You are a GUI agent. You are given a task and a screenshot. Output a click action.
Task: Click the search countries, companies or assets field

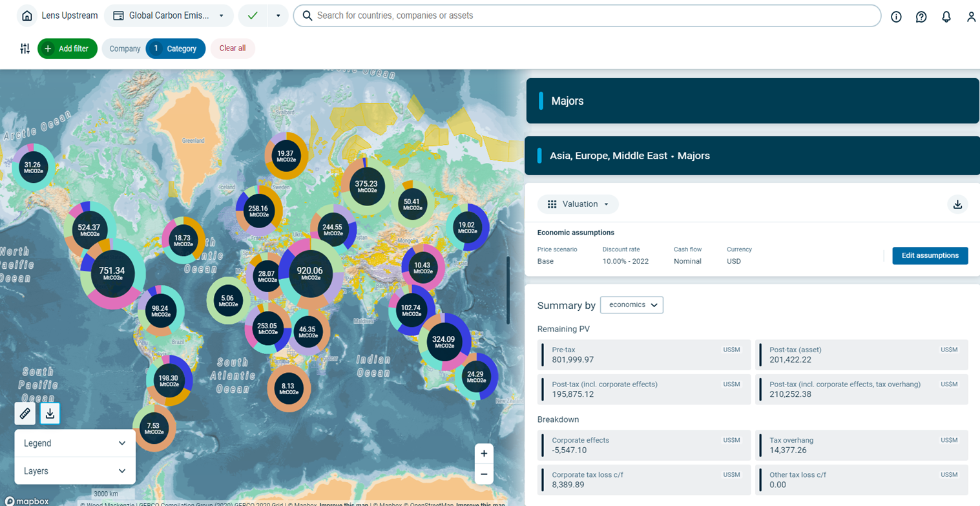click(587, 16)
